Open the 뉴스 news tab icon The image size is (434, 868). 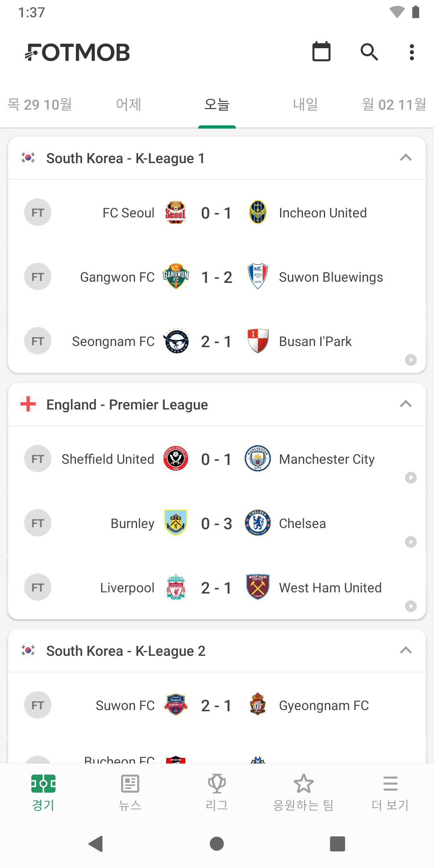click(130, 784)
